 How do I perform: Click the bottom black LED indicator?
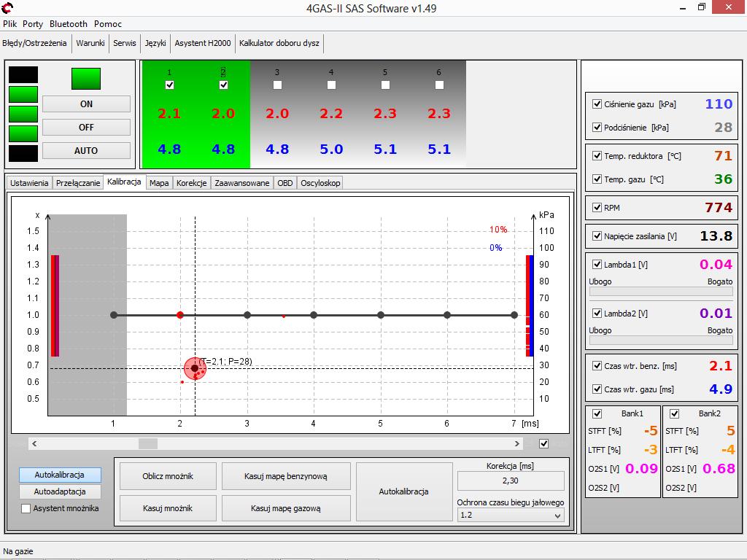click(x=23, y=153)
